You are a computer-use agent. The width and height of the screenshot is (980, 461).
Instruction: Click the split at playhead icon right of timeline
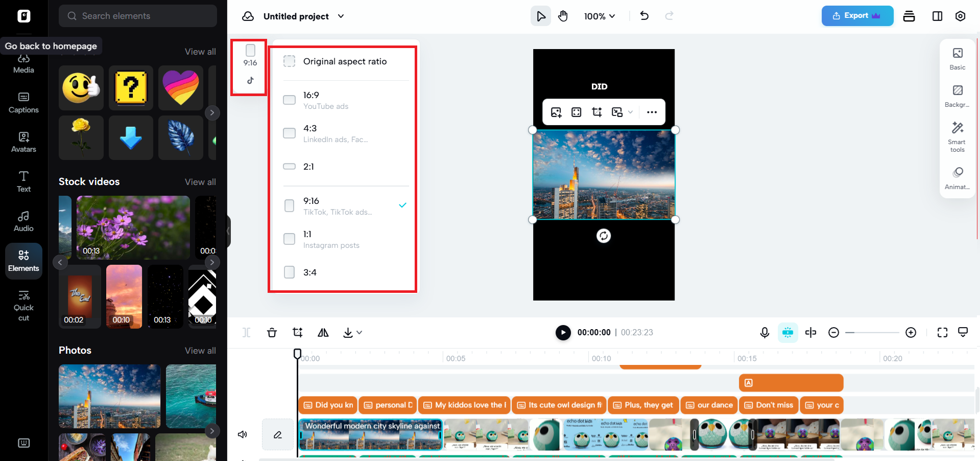pos(810,333)
